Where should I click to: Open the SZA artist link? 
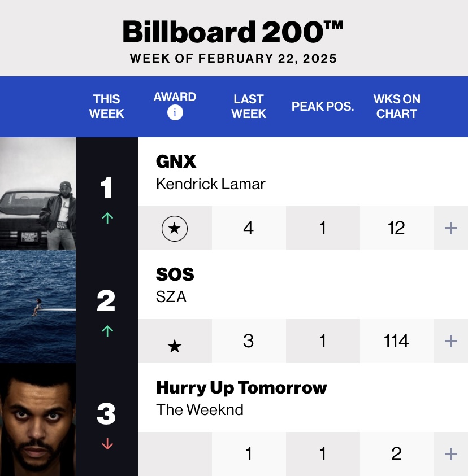point(171,297)
